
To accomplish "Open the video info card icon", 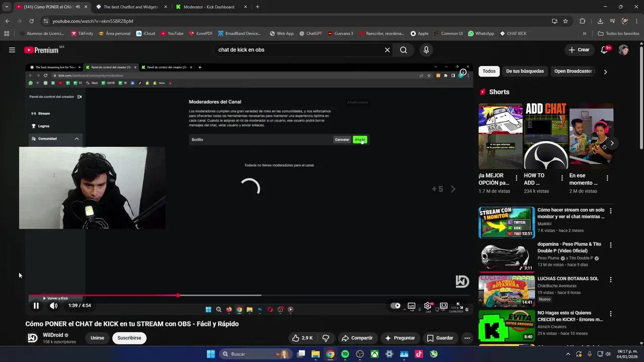I will tap(463, 72).
